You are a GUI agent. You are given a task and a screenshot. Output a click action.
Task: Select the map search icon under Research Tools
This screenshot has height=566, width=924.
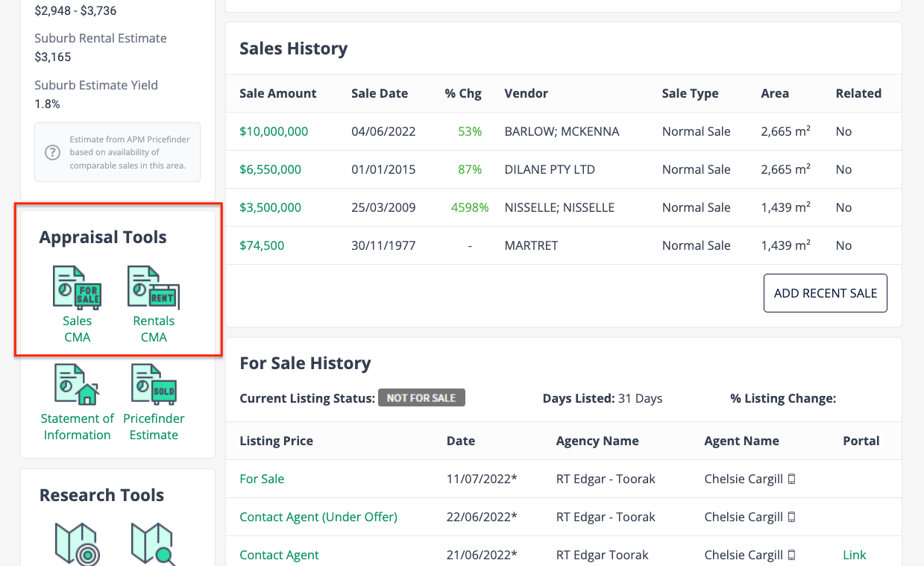tap(154, 544)
